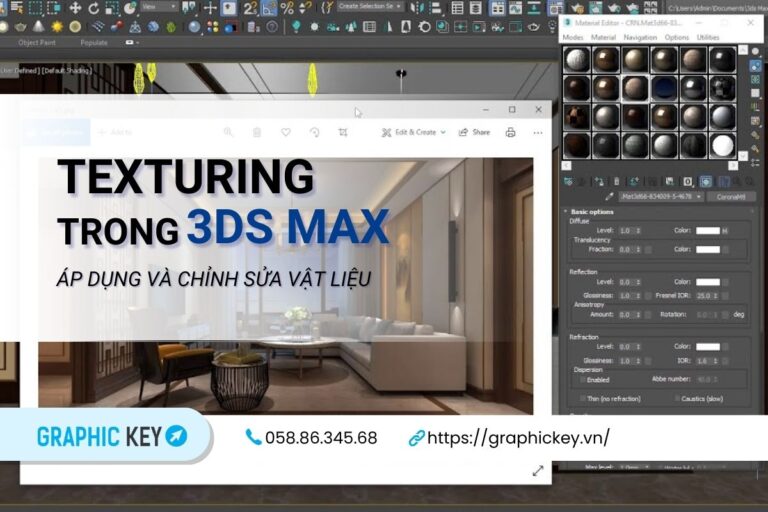Click Get Material icon in Material Editor
Image resolution: width=768 pixels, height=512 pixels.
tap(568, 182)
